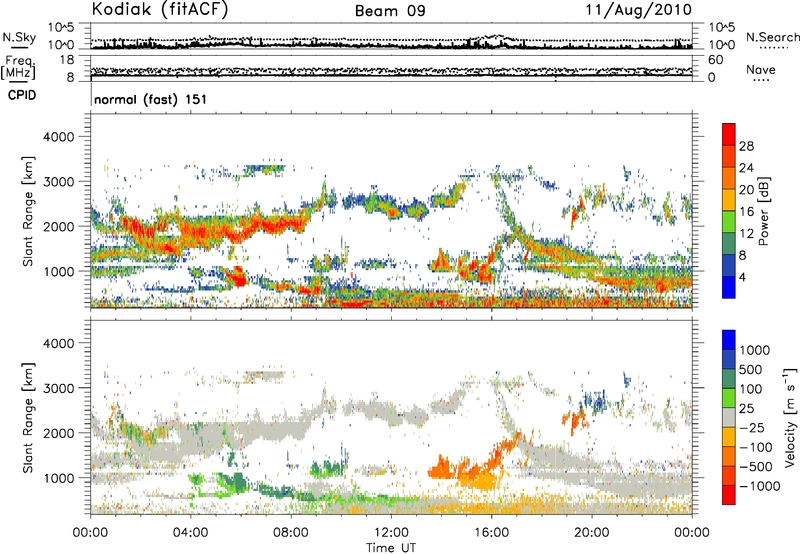The height and width of the screenshot is (554, 800).
Task: Click the "N.Search" legend label
Action: pos(772,37)
